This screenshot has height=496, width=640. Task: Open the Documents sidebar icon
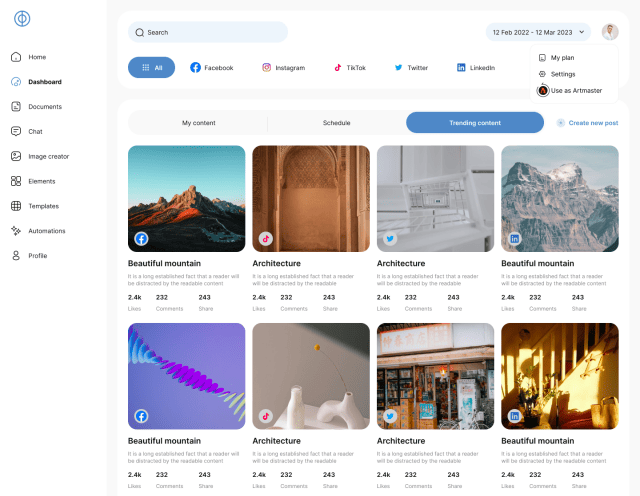click(x=16, y=106)
